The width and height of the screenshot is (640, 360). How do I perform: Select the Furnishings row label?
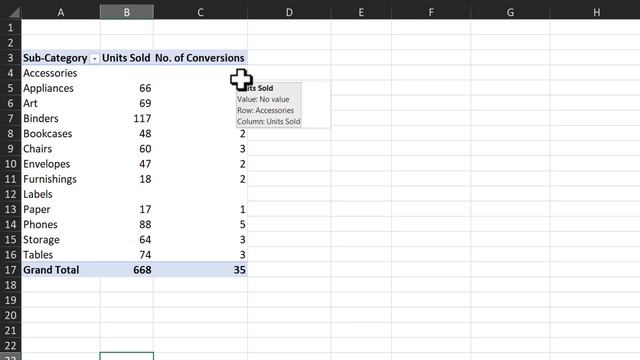[50, 179]
